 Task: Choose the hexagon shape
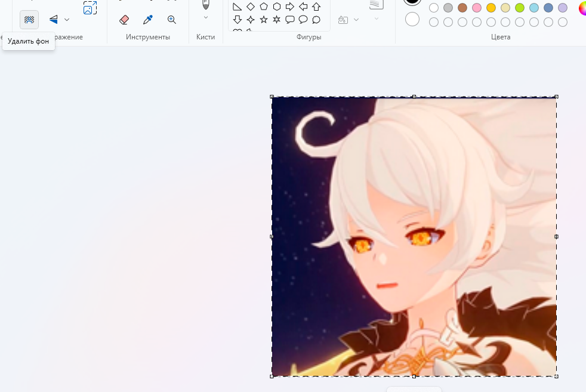coord(277,7)
